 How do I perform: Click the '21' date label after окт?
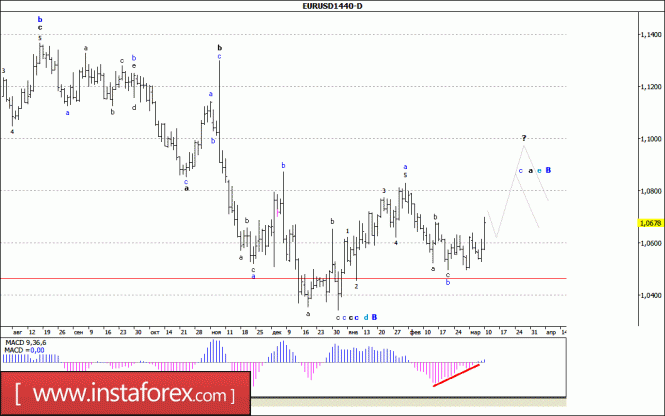(184, 332)
